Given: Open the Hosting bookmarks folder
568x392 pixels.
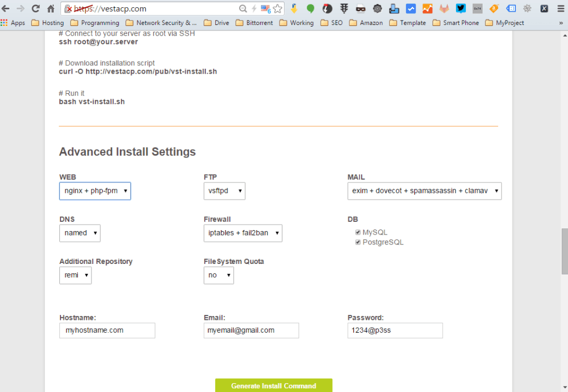Looking at the screenshot, I should click(48, 23).
